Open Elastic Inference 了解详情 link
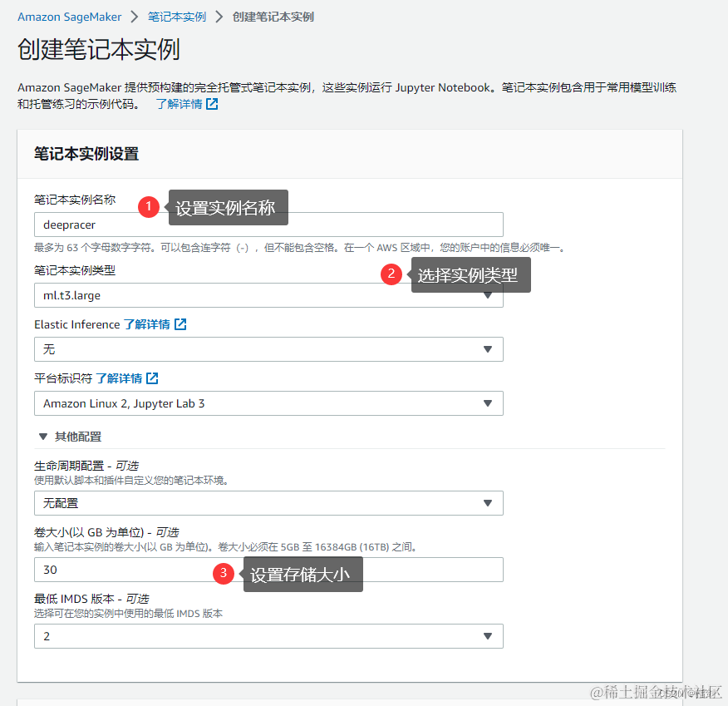Screen dimensions: 728x706 147,324
